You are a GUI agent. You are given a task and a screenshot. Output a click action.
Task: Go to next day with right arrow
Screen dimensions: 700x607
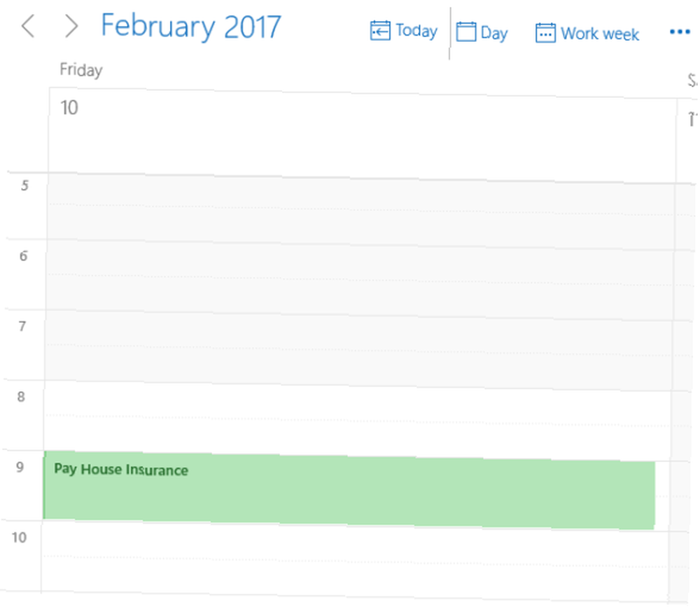(x=71, y=27)
